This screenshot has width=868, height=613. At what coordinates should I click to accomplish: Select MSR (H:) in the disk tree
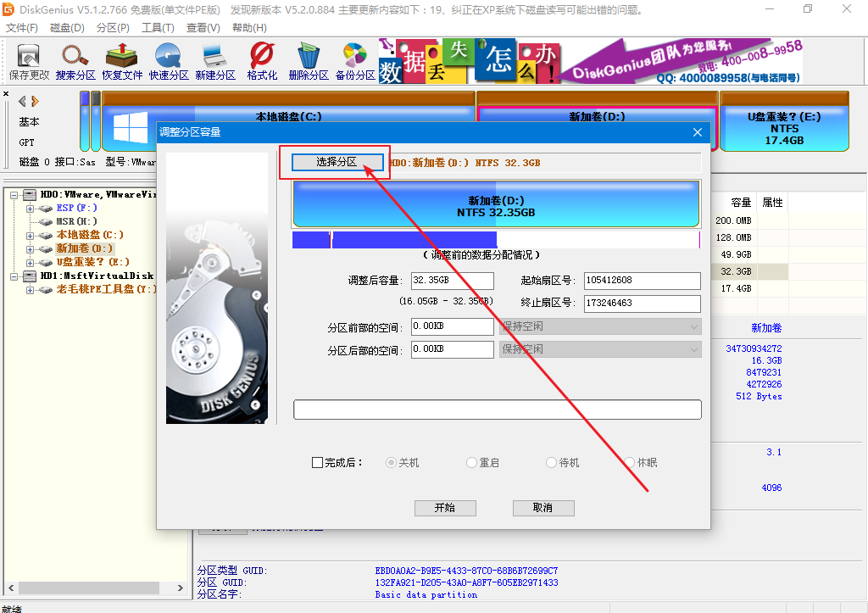point(76,221)
